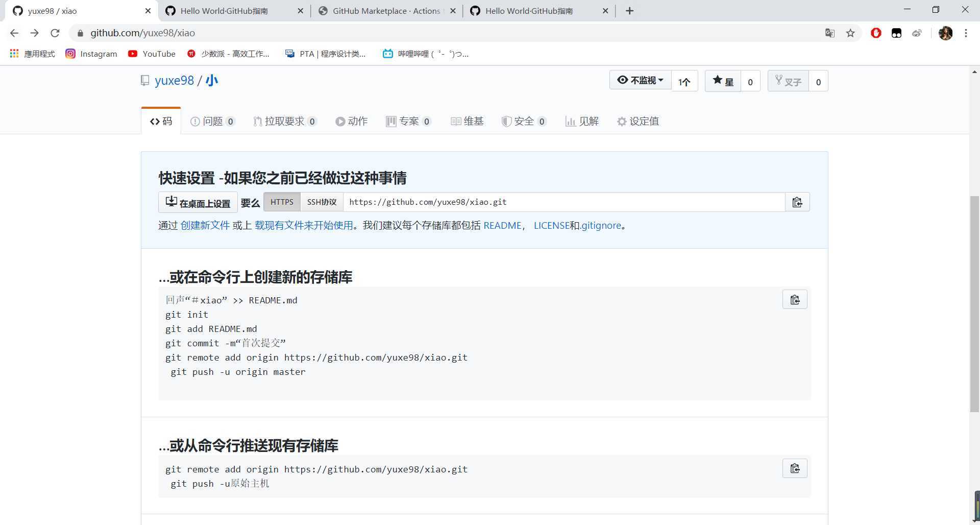The width and height of the screenshot is (980, 525).
Task: Expand the 不监视 watch dropdown
Action: tap(640, 80)
